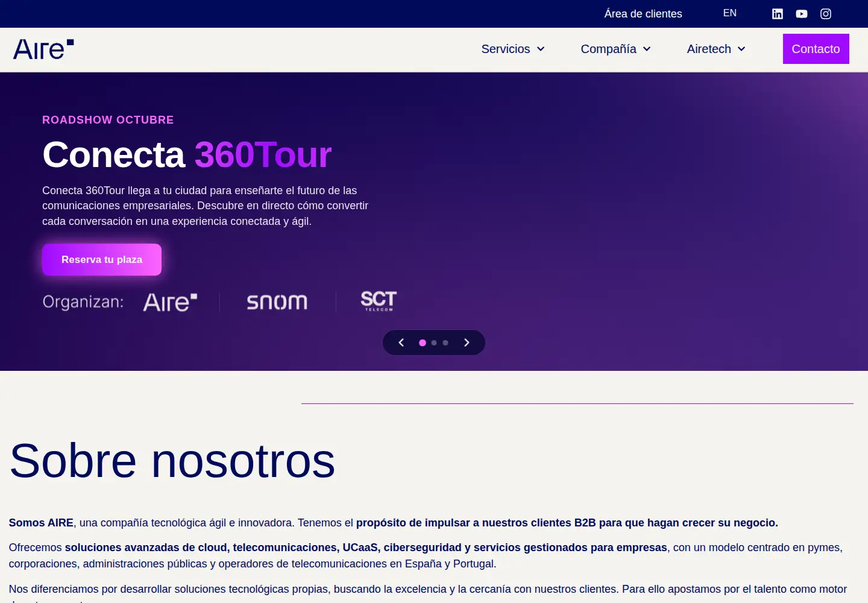Click Reserva tu plaza button
This screenshot has height=603, width=868.
pos(102,260)
